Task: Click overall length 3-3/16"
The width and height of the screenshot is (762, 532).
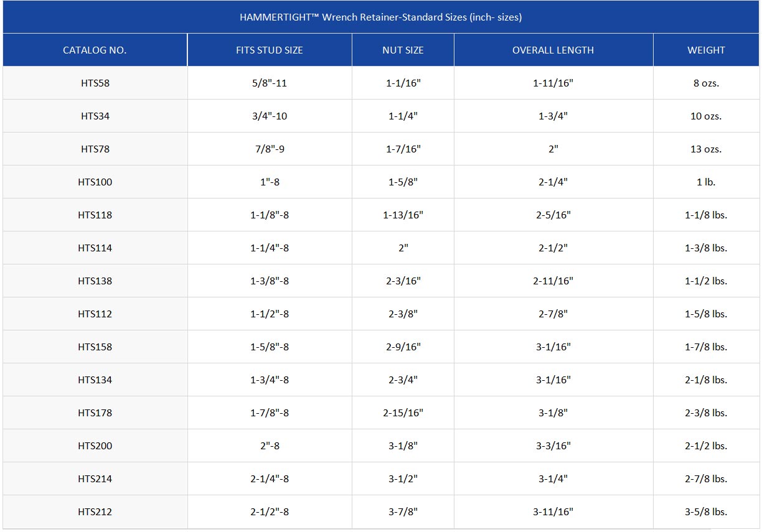Action: pyautogui.click(x=553, y=446)
